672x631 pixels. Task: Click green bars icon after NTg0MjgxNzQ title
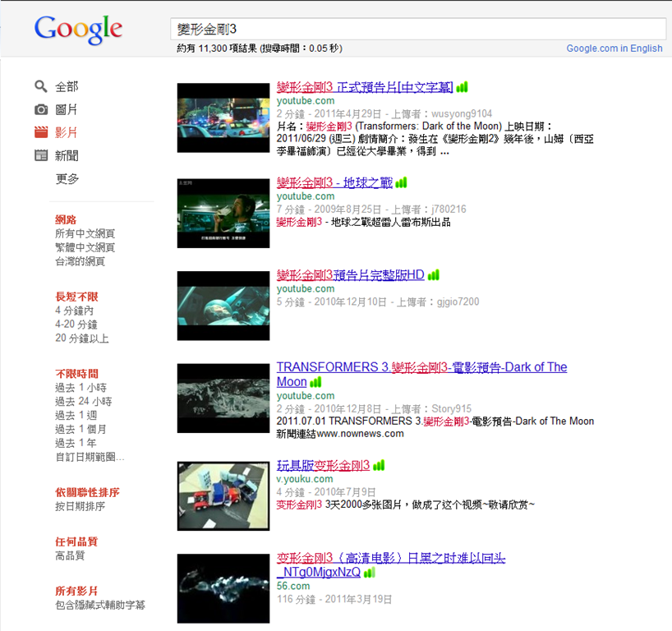point(370,573)
